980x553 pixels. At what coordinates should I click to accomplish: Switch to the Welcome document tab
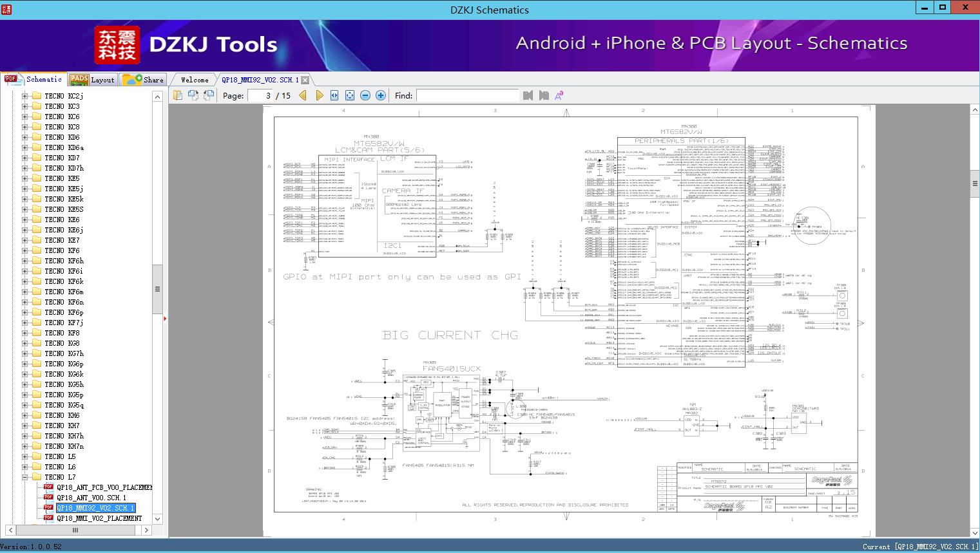195,80
